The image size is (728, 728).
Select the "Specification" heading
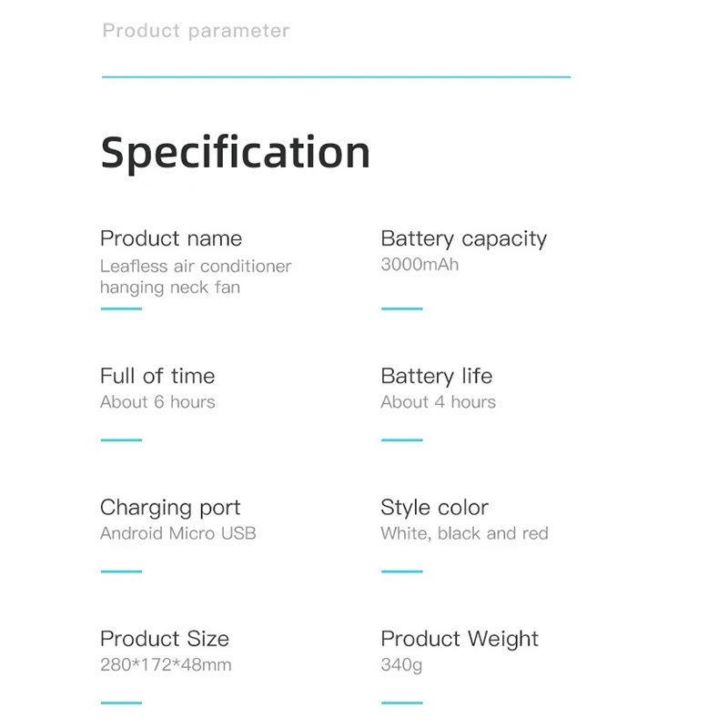pyautogui.click(x=236, y=152)
